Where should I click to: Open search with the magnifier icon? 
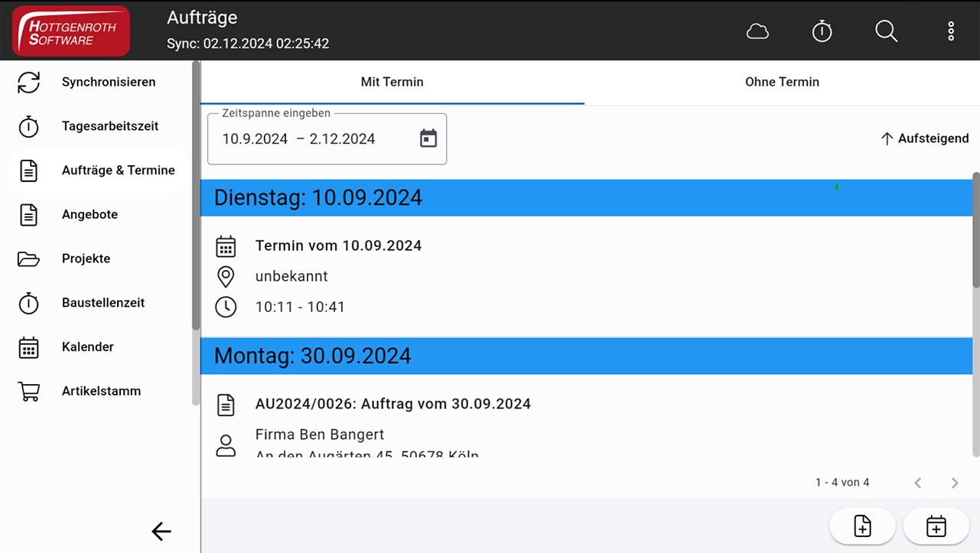[886, 31]
